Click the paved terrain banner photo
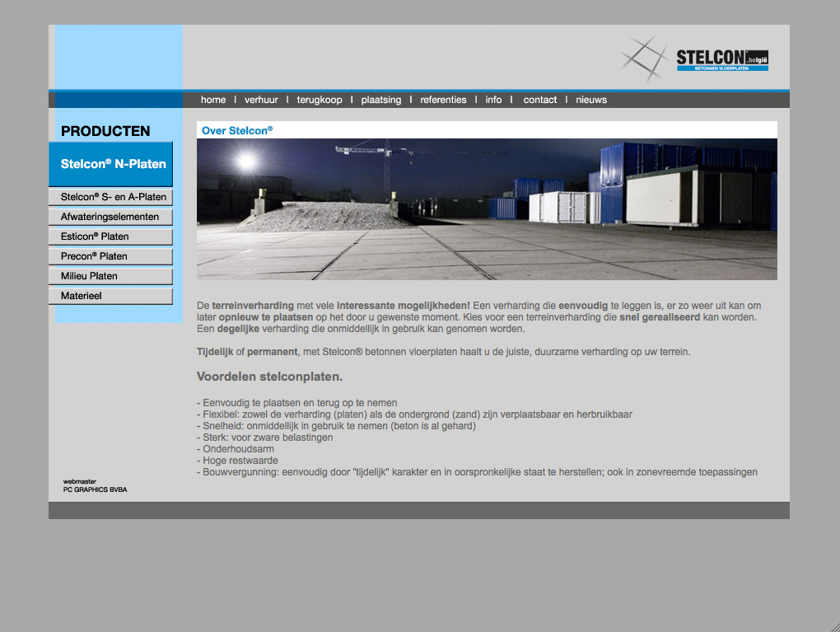Viewport: 840px width, 632px height. pyautogui.click(x=487, y=209)
